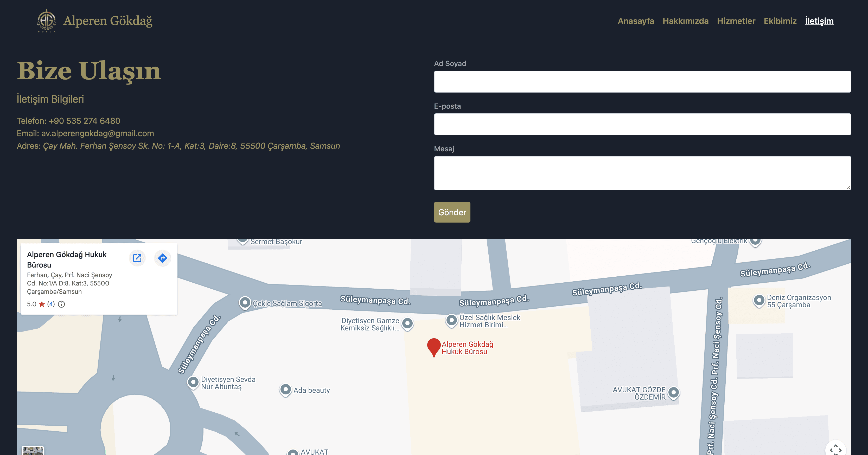Select the Çekiç Sağlam Sigorta map marker
Screen dimensions: 868x455
click(x=245, y=303)
